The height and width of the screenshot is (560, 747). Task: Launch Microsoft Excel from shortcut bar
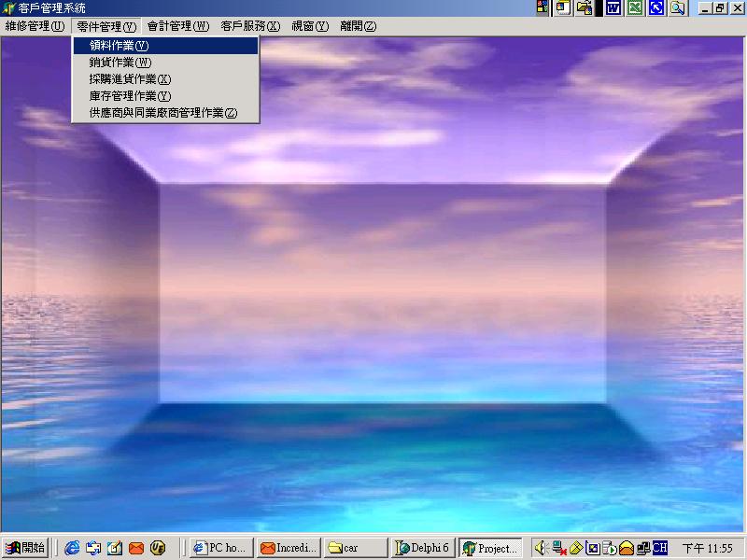[x=635, y=7]
